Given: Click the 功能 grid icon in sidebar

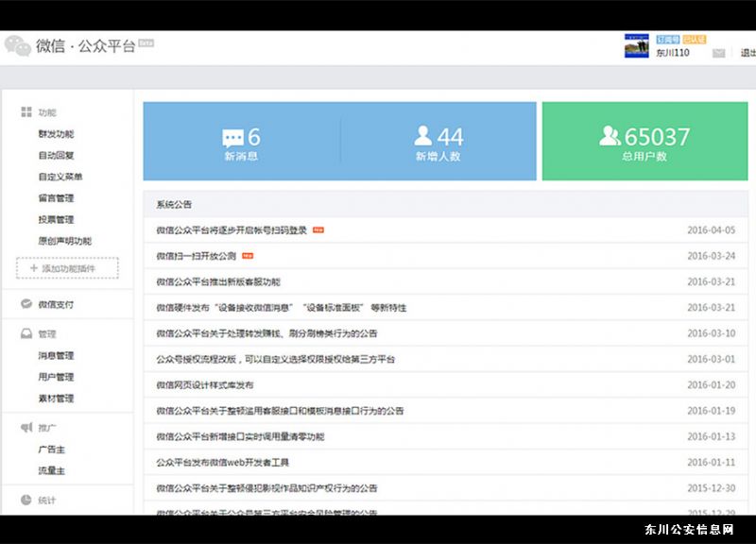Looking at the screenshot, I should point(26,112).
